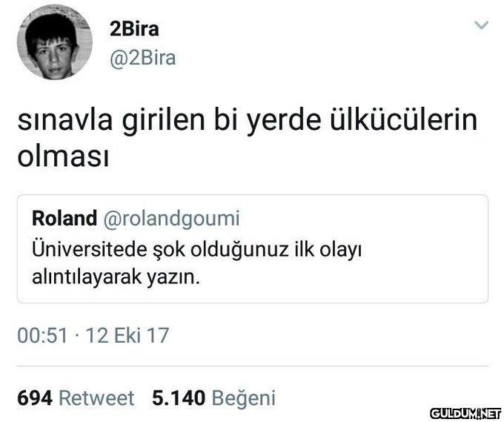The width and height of the screenshot is (504, 422).
Task: Visit the @rolandgoumi handle
Action: [x=171, y=219]
